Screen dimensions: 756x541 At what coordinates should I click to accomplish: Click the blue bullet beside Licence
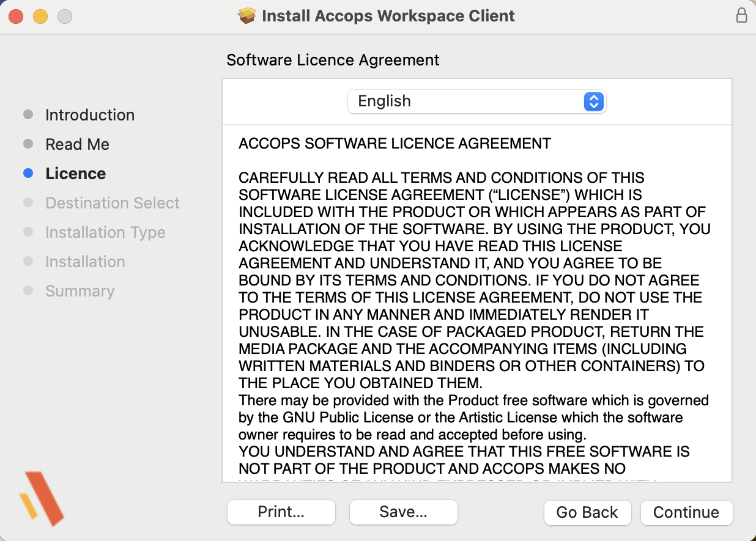click(28, 174)
